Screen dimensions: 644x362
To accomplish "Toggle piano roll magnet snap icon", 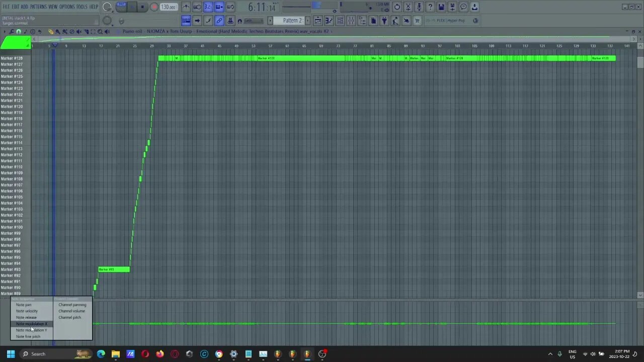I will (19, 32).
